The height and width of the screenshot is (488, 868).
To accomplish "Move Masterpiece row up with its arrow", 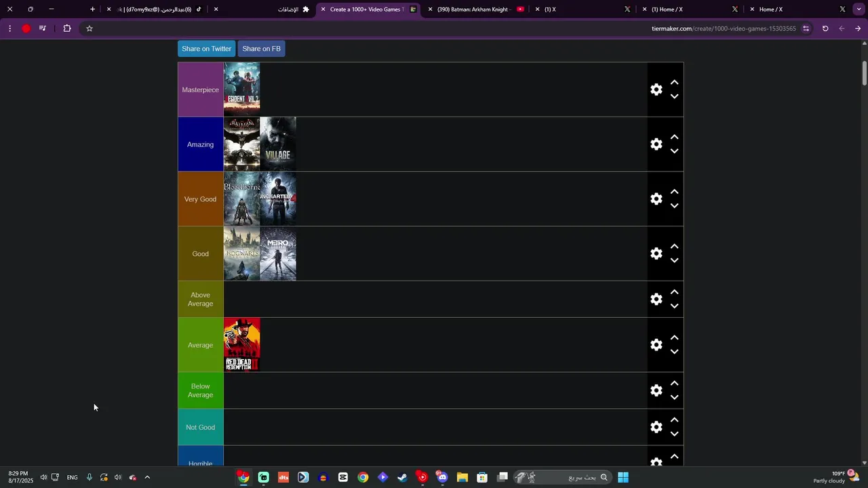I will (674, 82).
